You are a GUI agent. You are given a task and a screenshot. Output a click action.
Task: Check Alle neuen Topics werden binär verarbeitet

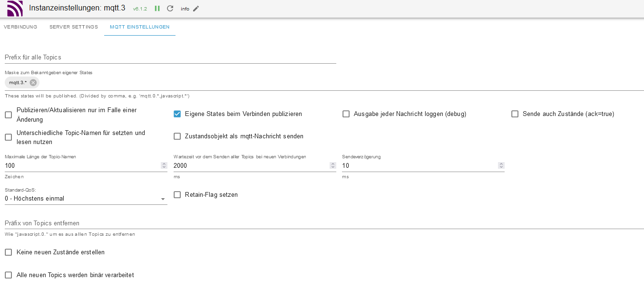tap(9, 275)
